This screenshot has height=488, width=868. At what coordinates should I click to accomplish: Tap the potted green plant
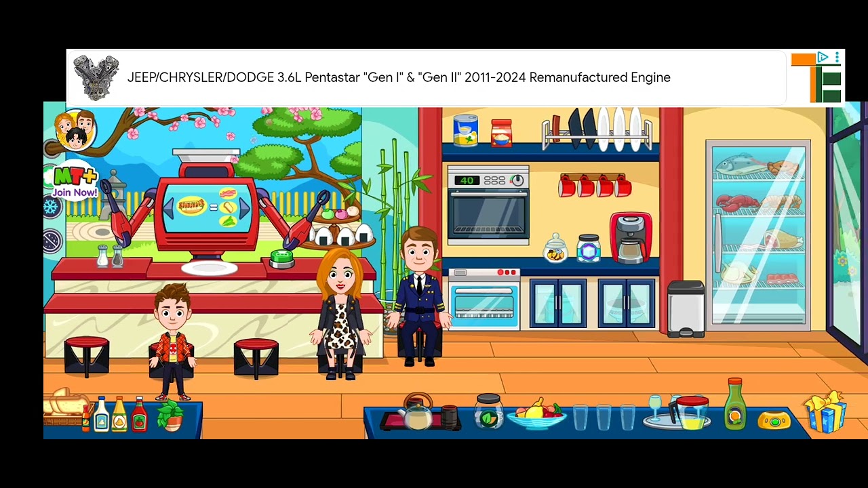point(170,415)
